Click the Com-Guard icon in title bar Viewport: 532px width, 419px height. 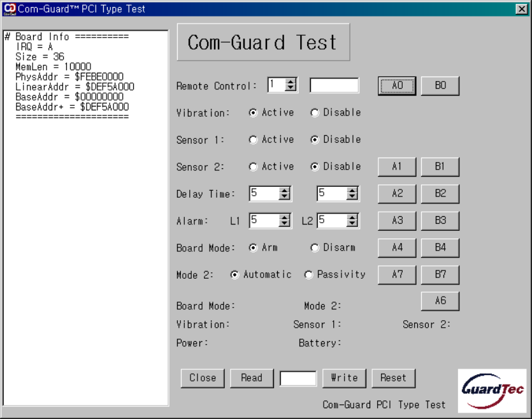pyautogui.click(x=9, y=9)
